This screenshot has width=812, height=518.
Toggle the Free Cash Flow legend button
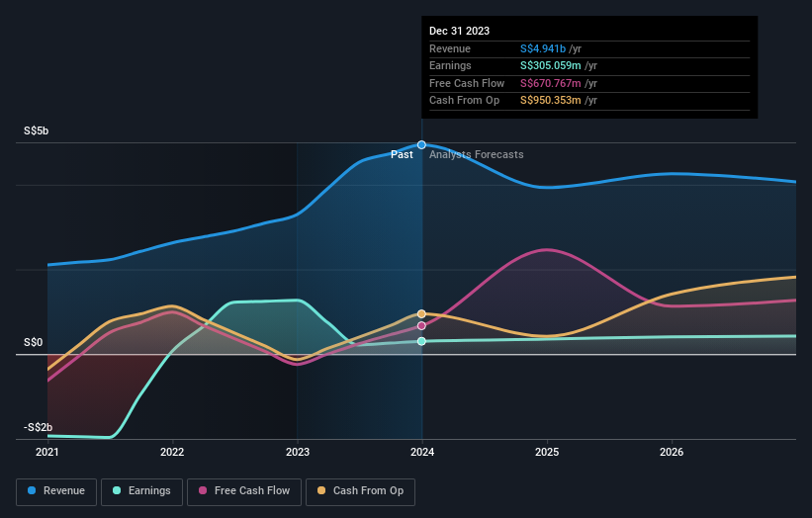(244, 491)
